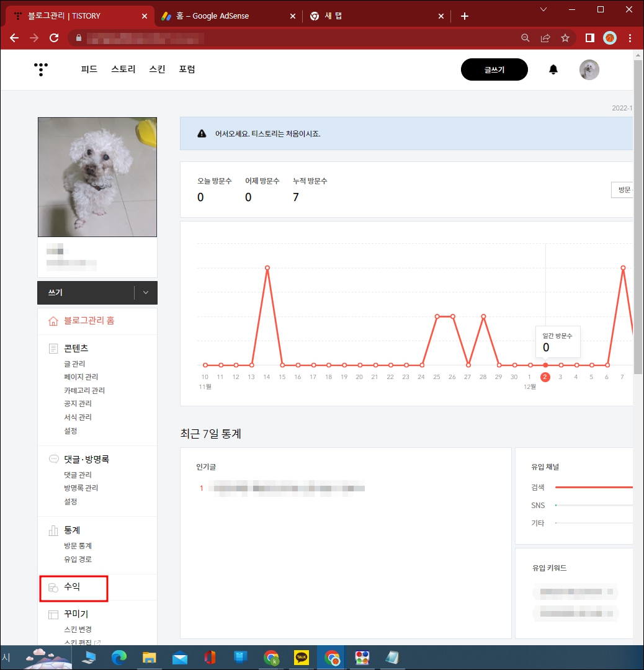Open KakaoTalk from the taskbar
Image resolution: width=644 pixels, height=670 pixels.
click(301, 657)
